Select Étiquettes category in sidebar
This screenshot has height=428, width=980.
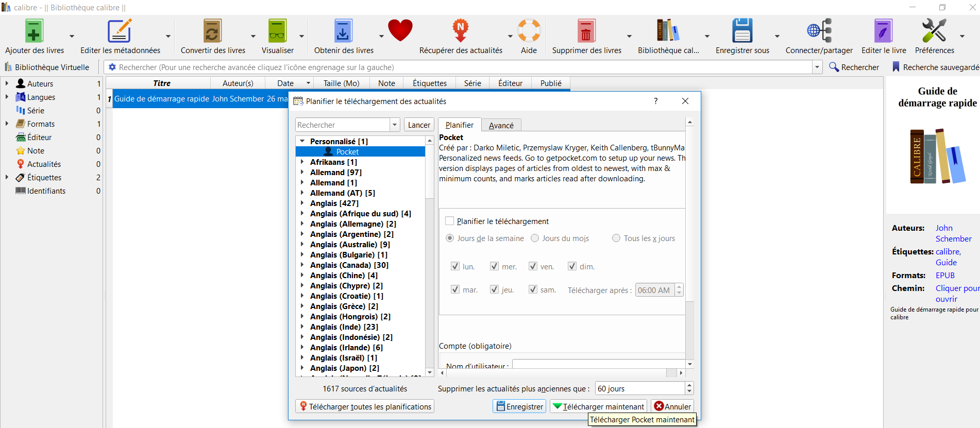click(x=44, y=177)
